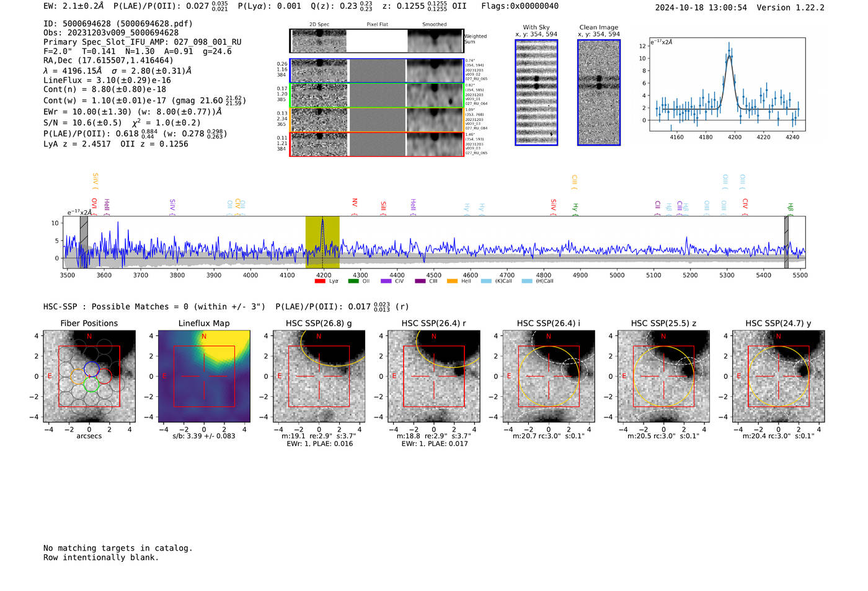Select the orange HeII legend swatch
868x591 pixels.
(x=452, y=281)
